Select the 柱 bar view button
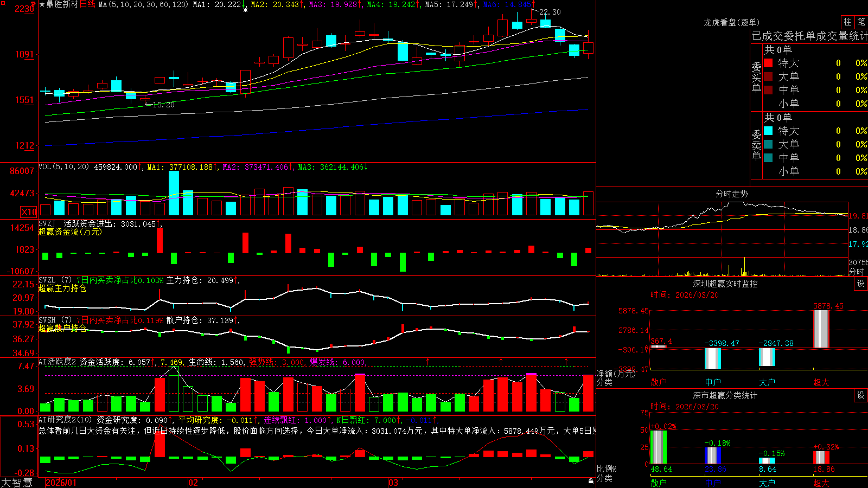The width and height of the screenshot is (868, 488). pyautogui.click(x=847, y=22)
